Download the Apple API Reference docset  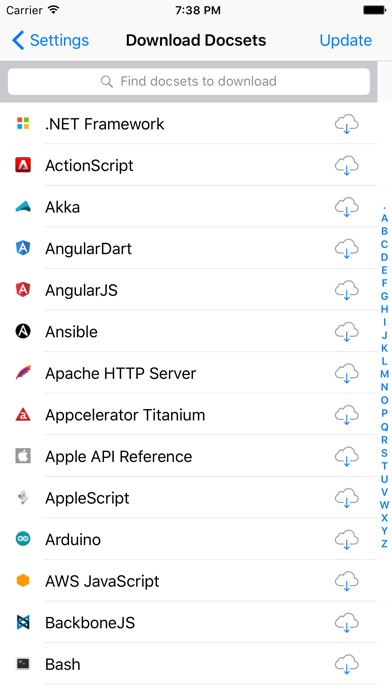click(346, 457)
